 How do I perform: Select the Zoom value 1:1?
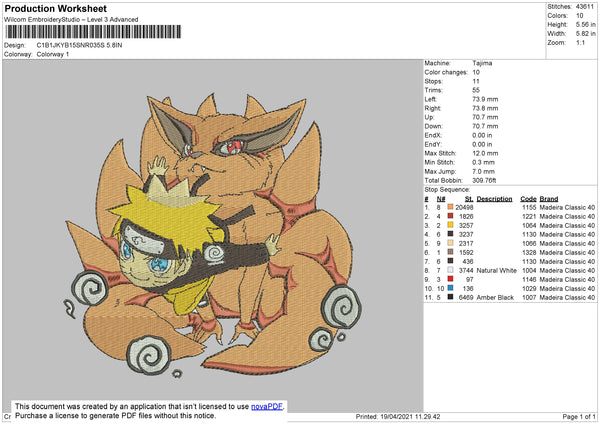(580, 42)
